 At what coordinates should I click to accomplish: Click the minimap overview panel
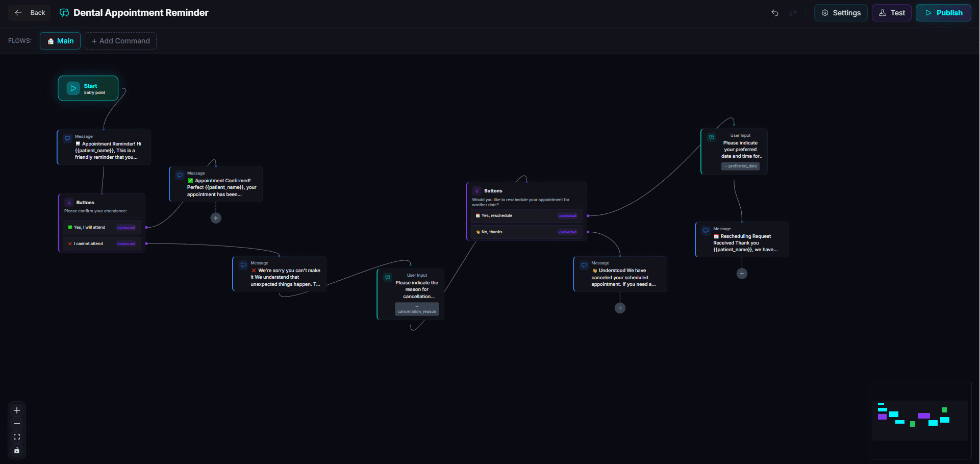tap(920, 420)
